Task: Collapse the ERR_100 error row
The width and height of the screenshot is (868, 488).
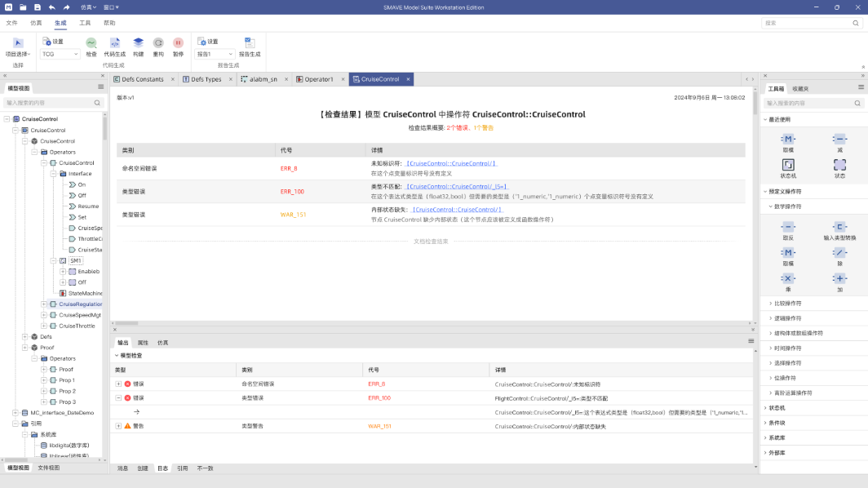Action: (x=118, y=397)
